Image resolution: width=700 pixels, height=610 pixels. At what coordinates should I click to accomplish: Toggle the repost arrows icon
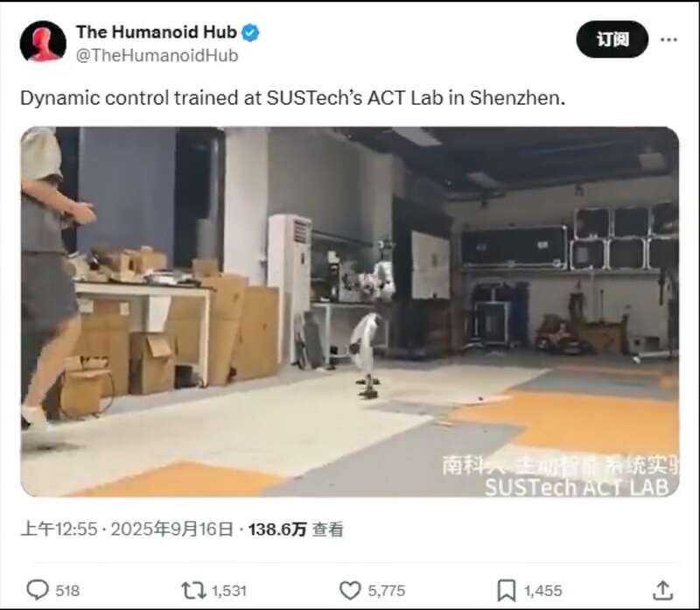[193, 591]
